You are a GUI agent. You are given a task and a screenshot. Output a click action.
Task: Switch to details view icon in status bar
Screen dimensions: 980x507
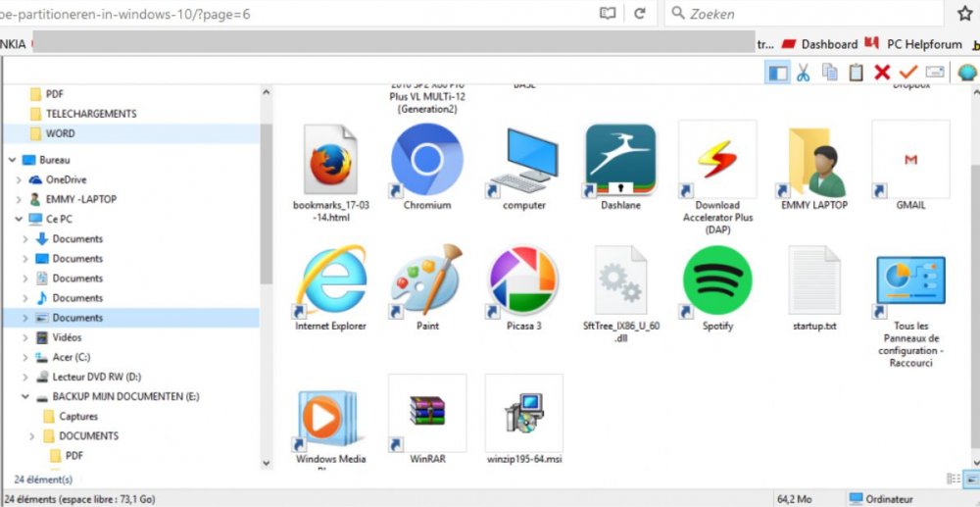click(x=954, y=479)
